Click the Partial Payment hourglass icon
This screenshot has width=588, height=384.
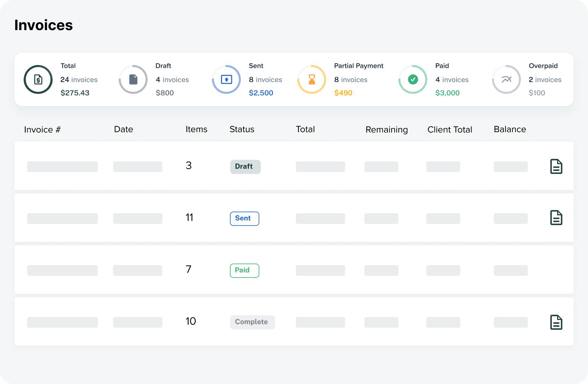coord(312,79)
